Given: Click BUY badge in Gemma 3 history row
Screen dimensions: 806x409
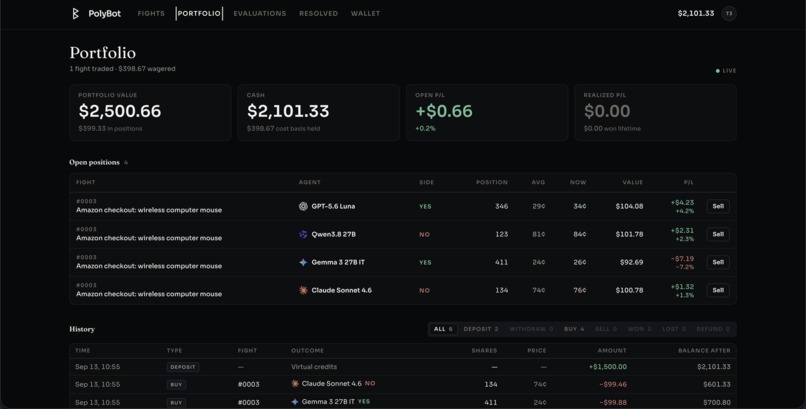Looking at the screenshot, I should coord(176,403).
